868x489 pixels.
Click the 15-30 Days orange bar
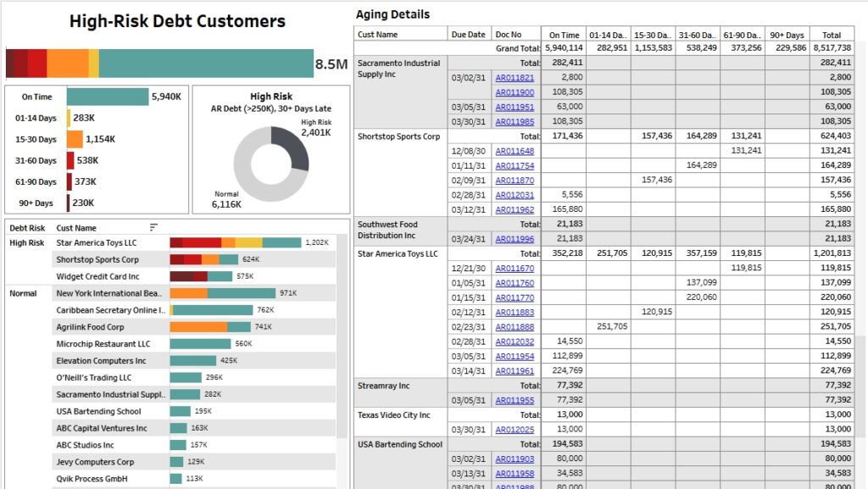[x=75, y=139]
